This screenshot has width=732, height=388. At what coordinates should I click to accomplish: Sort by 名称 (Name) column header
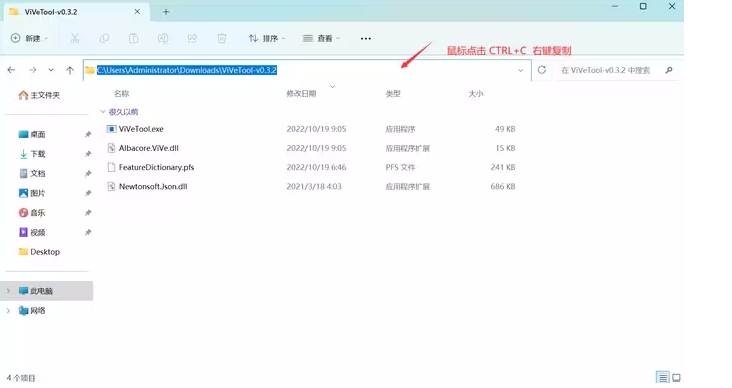click(x=122, y=94)
